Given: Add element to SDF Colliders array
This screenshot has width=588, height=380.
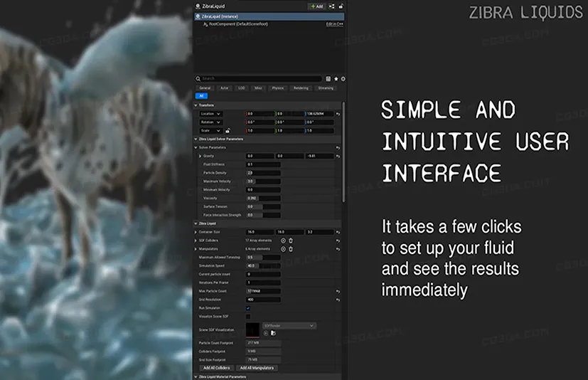Looking at the screenshot, I should coord(283,241).
